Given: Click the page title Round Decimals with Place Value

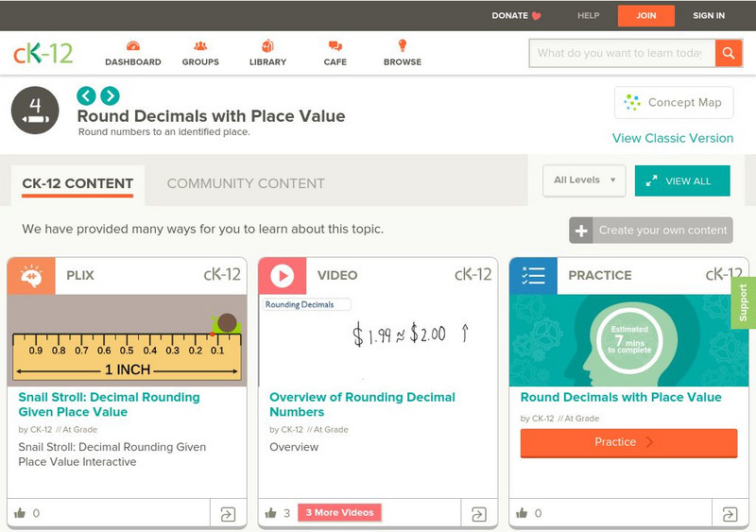Looking at the screenshot, I should [211, 116].
